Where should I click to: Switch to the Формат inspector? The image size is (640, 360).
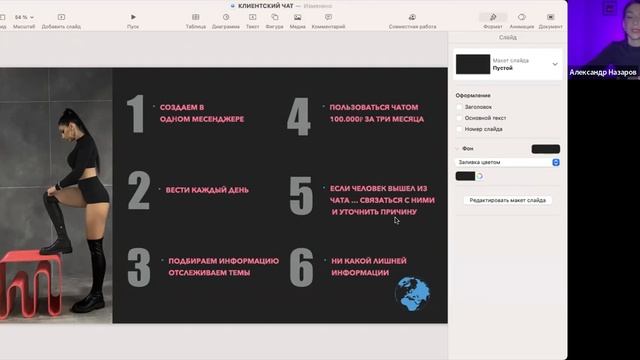(493, 17)
